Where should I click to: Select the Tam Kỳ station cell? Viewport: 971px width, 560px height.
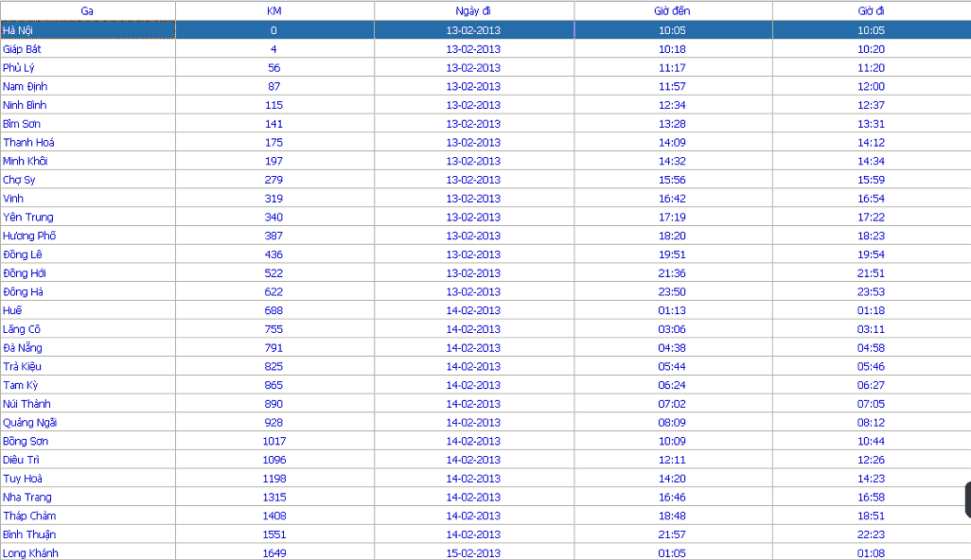(87, 384)
